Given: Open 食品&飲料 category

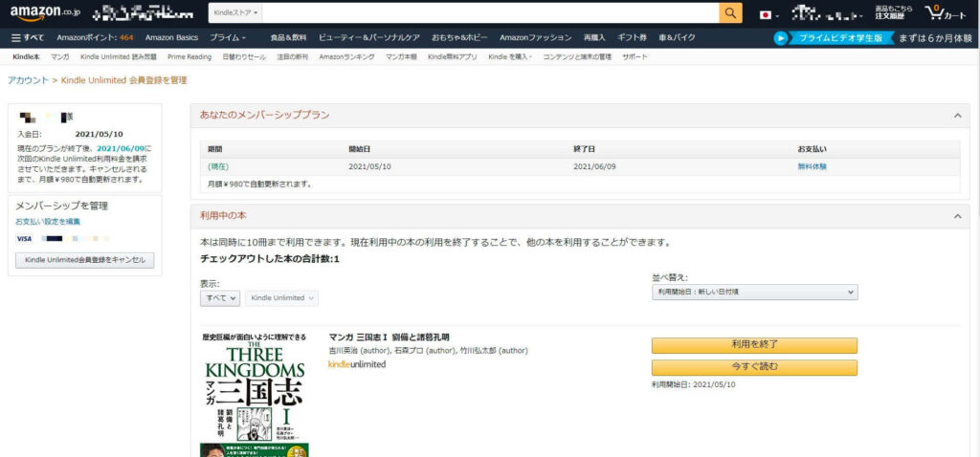Looking at the screenshot, I should tap(288, 38).
